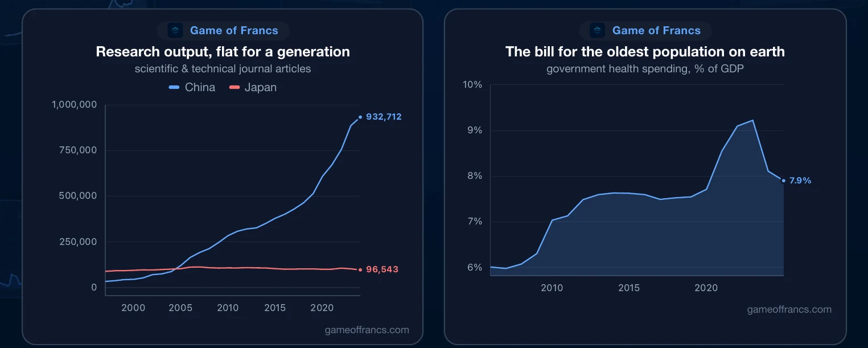868x348 pixels.
Task: Click the Game of Francs logo icon on right chart
Action: (598, 30)
